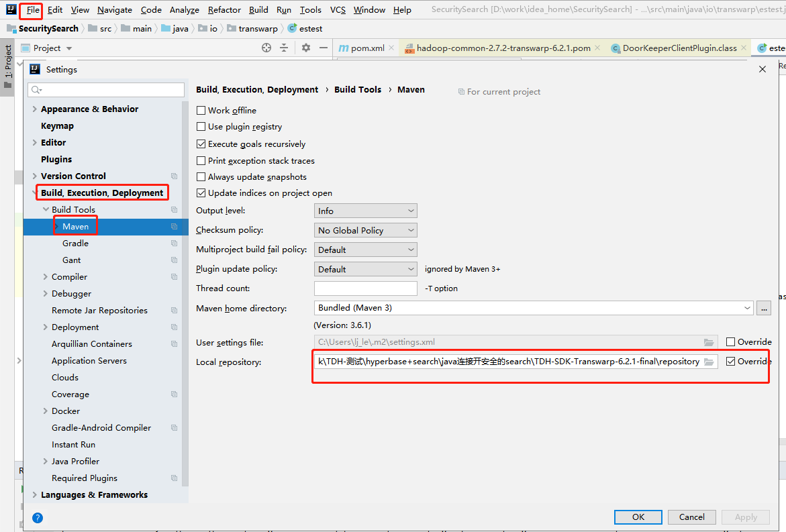The image size is (786, 532).
Task: Click the IntelliJ IDEA logo in the menu bar
Action: click(x=11, y=9)
